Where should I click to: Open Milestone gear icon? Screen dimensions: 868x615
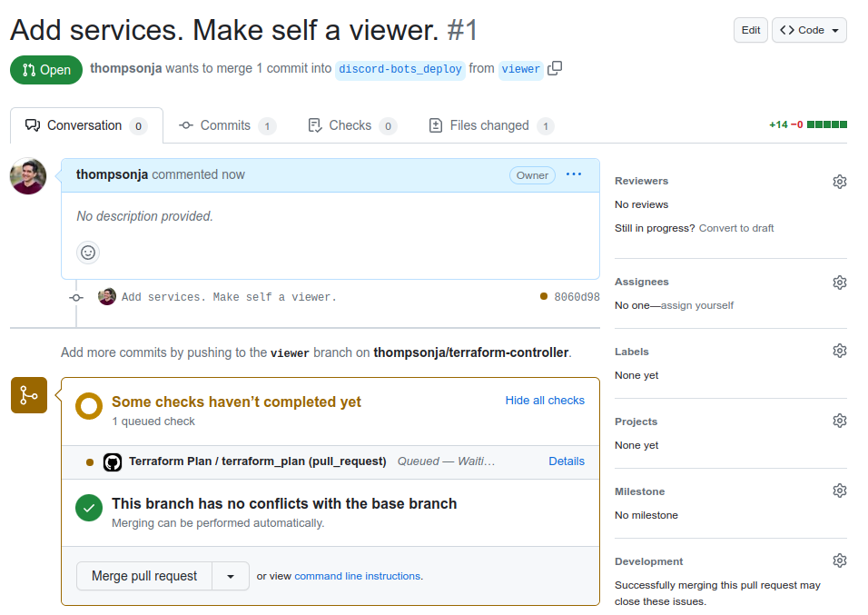pyautogui.click(x=839, y=491)
